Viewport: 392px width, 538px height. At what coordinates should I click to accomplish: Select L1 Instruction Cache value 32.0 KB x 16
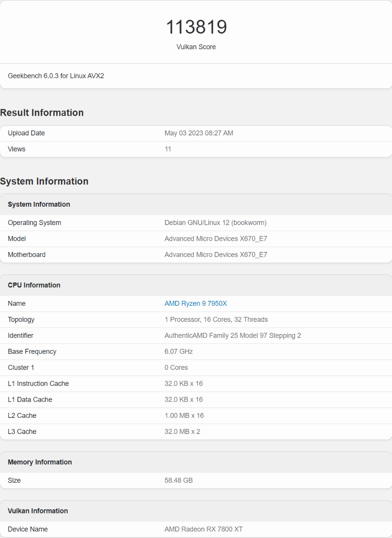click(x=184, y=383)
